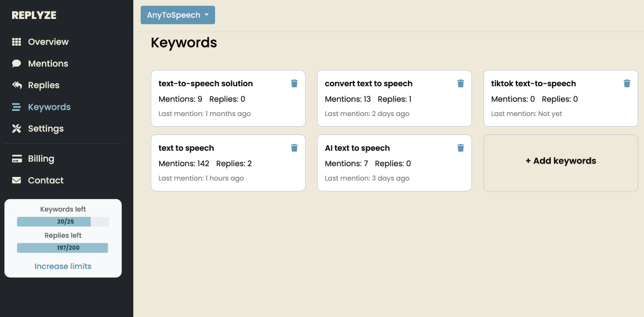Delete the 'text-to-speech solution' keyword
Image resolution: width=644 pixels, height=317 pixels.
click(x=294, y=84)
